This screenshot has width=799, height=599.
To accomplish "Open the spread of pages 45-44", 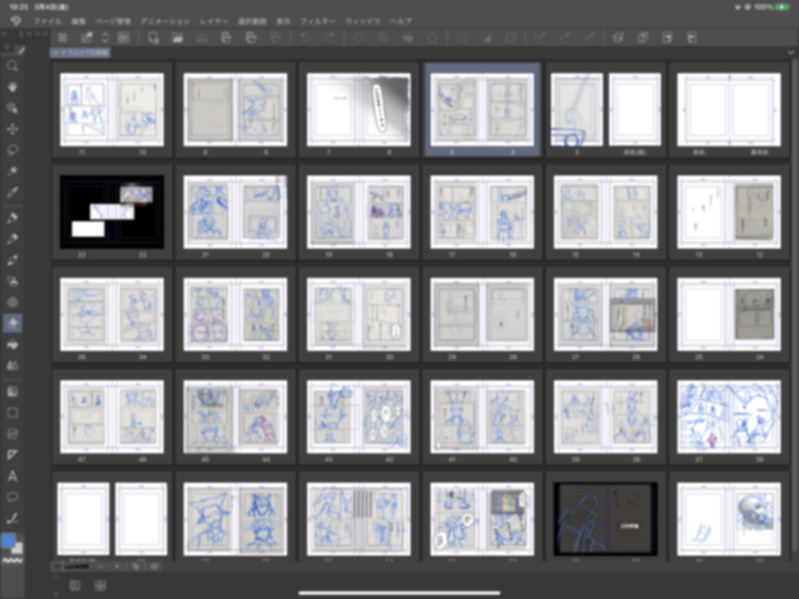I will (235, 417).
